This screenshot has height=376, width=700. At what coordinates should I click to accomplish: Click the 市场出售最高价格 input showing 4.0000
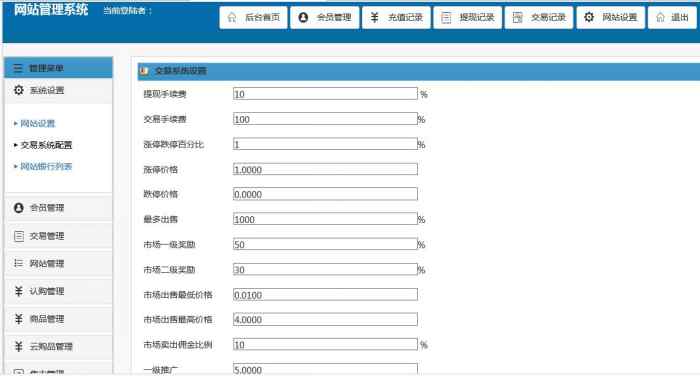coord(325,319)
